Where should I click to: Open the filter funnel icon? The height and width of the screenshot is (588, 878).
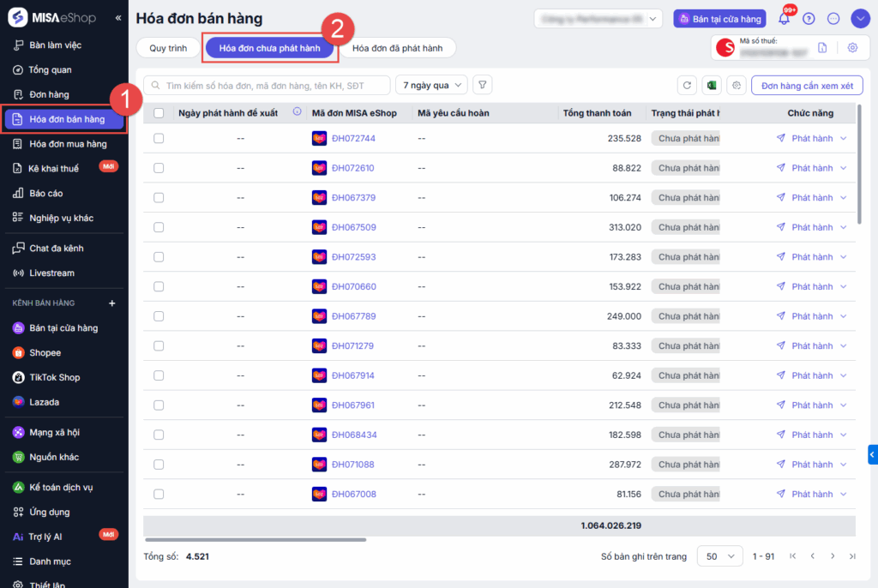[x=482, y=85]
